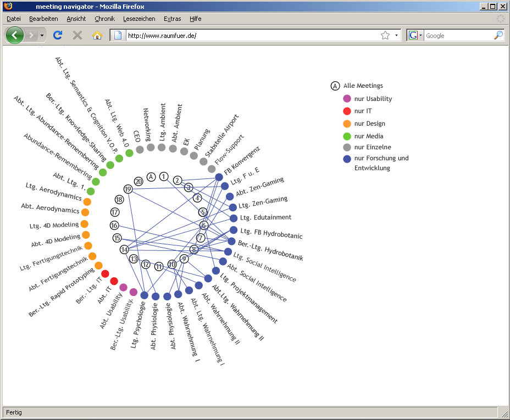
Task: Toggle the nur Media green legend dot
Action: point(347,136)
